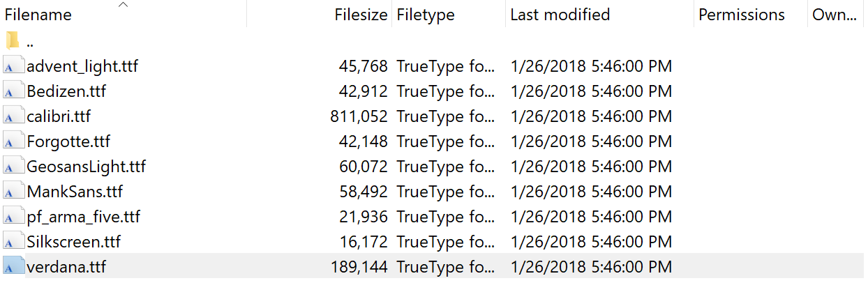Toggle sort direction arrow above Filename
The image size is (868, 299).
click(124, 5)
